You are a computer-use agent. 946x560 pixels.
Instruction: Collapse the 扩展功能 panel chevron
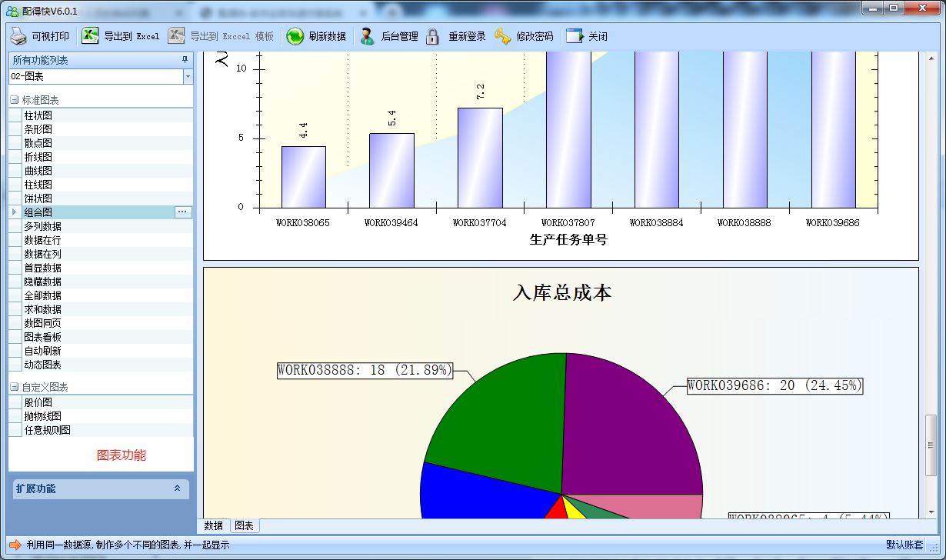178,488
